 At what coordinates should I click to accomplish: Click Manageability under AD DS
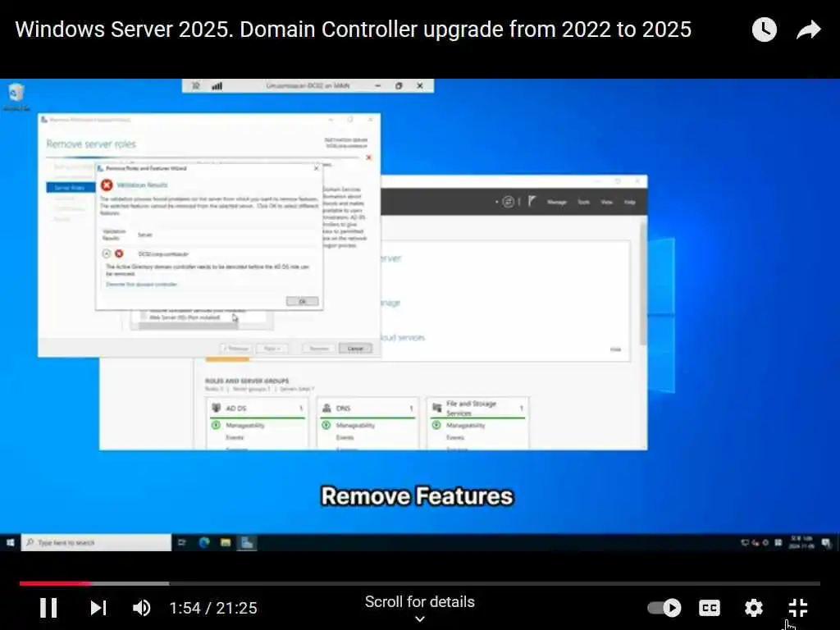coord(244,426)
